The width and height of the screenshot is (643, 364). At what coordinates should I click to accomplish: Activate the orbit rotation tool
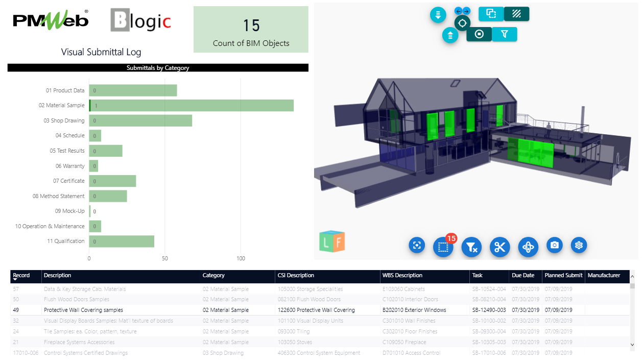pyautogui.click(x=528, y=248)
